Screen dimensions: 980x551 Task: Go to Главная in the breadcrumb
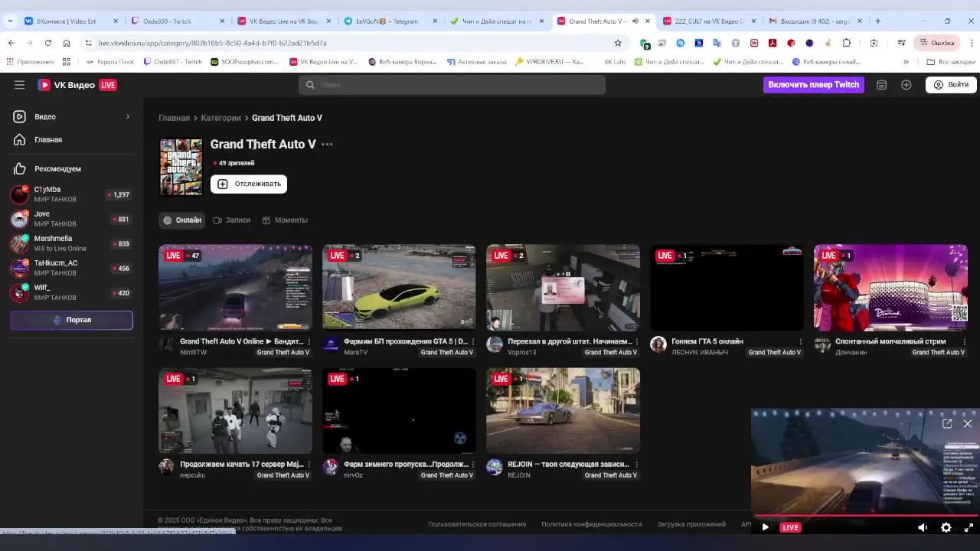tap(174, 118)
